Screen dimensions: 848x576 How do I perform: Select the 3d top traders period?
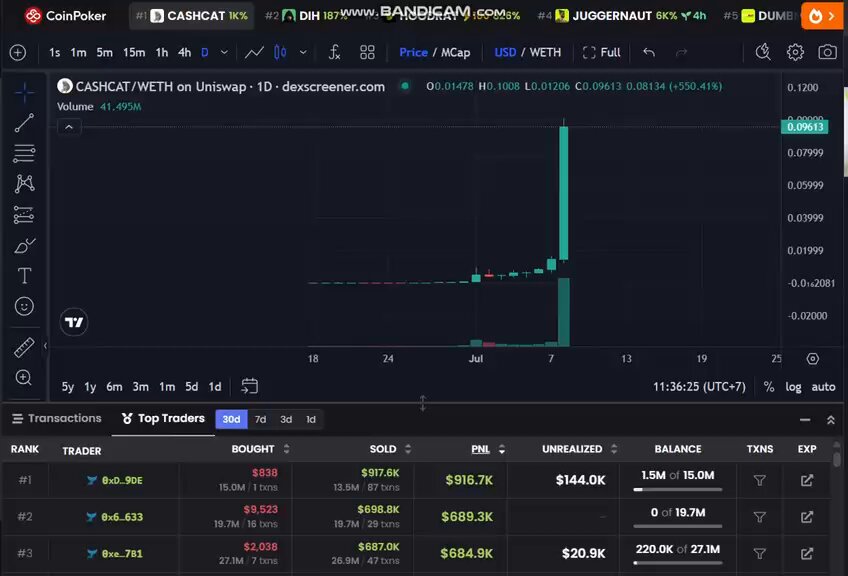click(x=286, y=419)
